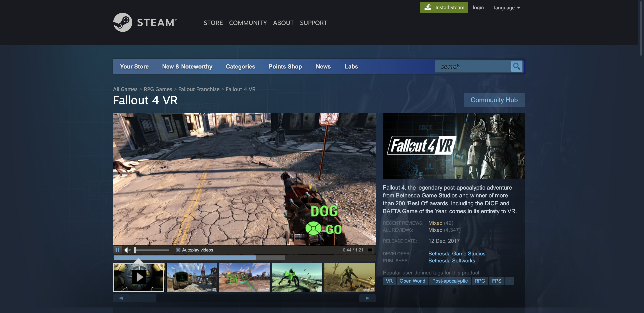Adjust the video volume slider

pyautogui.click(x=152, y=250)
